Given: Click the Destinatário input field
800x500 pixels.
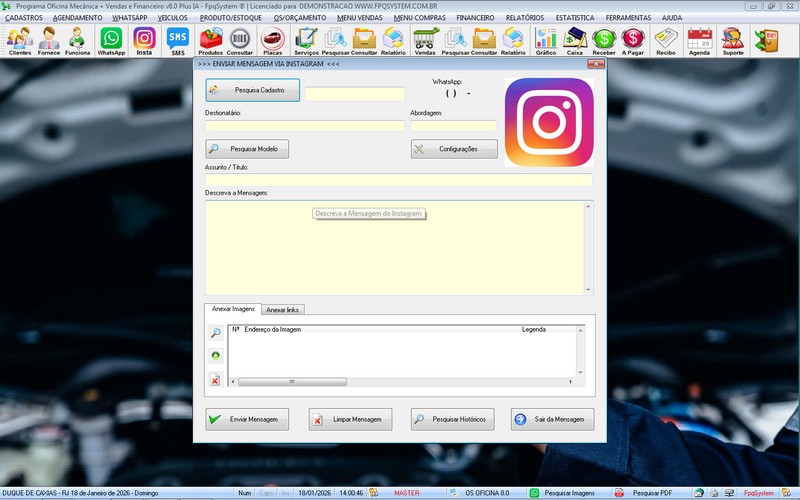Looking at the screenshot, I should coord(305,126).
